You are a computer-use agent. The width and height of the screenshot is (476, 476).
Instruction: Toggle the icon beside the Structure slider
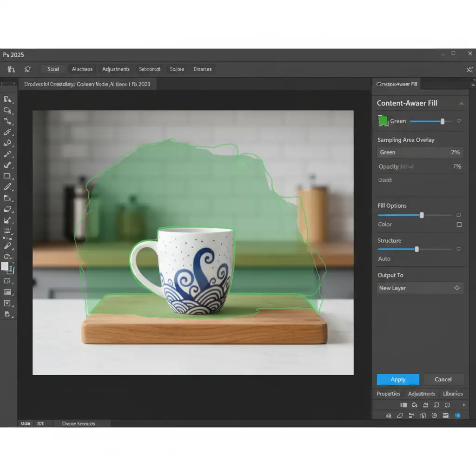click(x=458, y=249)
